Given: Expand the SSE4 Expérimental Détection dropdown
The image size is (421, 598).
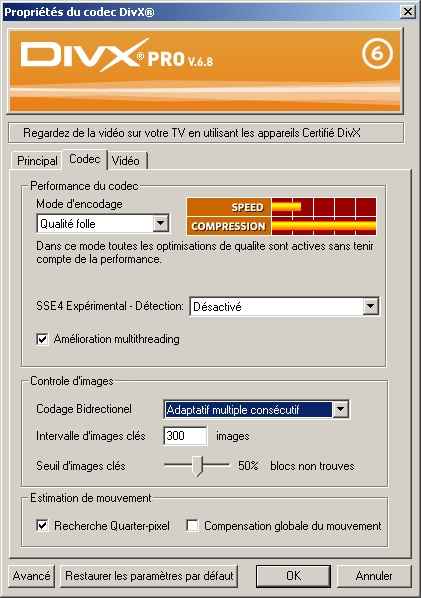Looking at the screenshot, I should 370,306.
